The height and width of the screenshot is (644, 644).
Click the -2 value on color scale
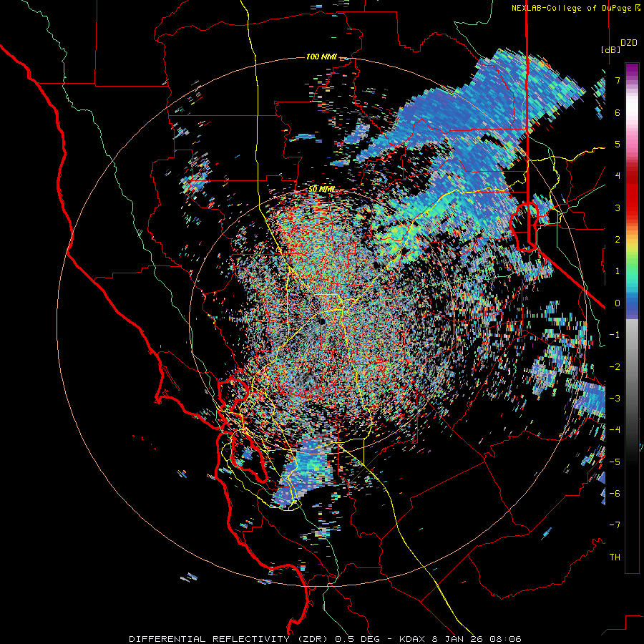tap(615, 366)
